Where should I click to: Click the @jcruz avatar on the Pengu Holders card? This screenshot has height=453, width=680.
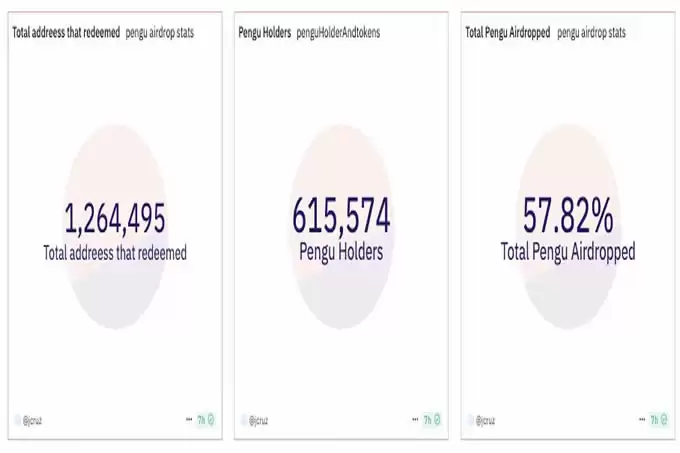point(244,420)
